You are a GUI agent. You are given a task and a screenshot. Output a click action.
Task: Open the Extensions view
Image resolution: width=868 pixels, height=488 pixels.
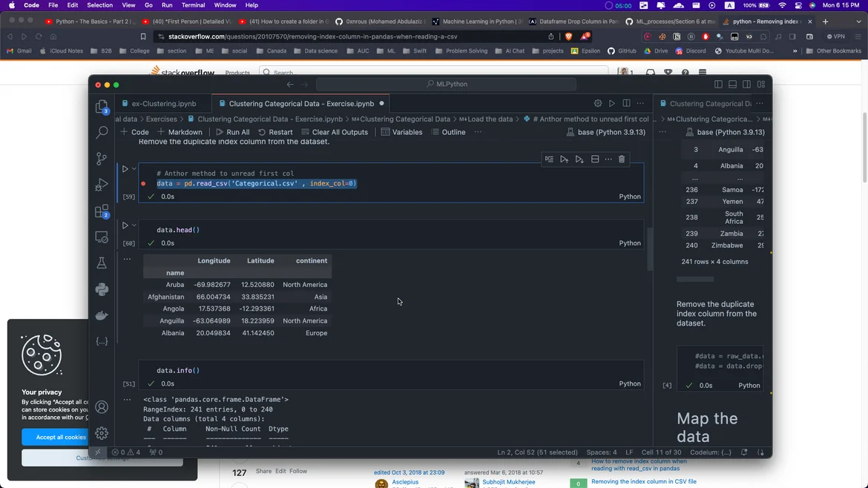click(x=102, y=211)
